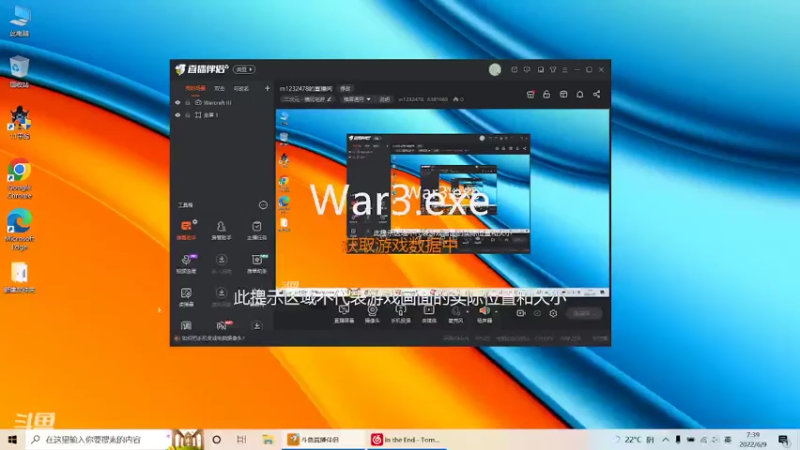Open the pill-shaped arrow button beside the logo
Screen dimensions: 800x450
[244, 69]
